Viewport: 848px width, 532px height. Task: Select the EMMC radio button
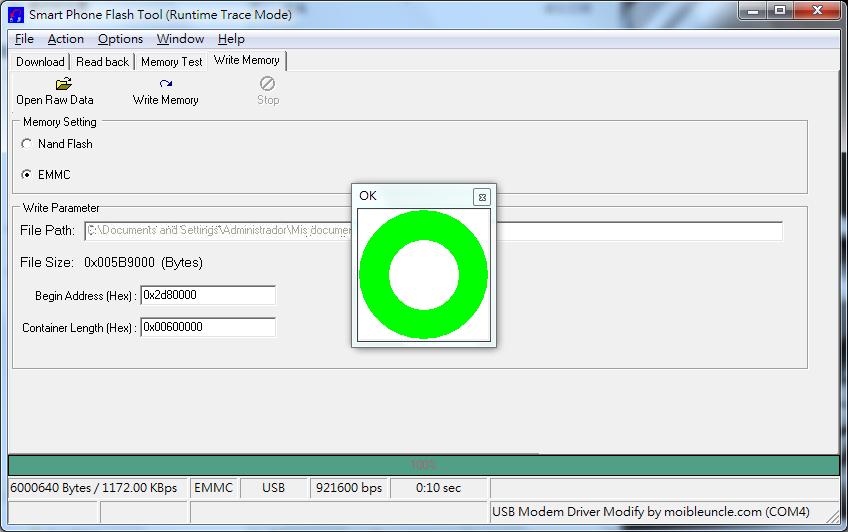tap(26, 175)
